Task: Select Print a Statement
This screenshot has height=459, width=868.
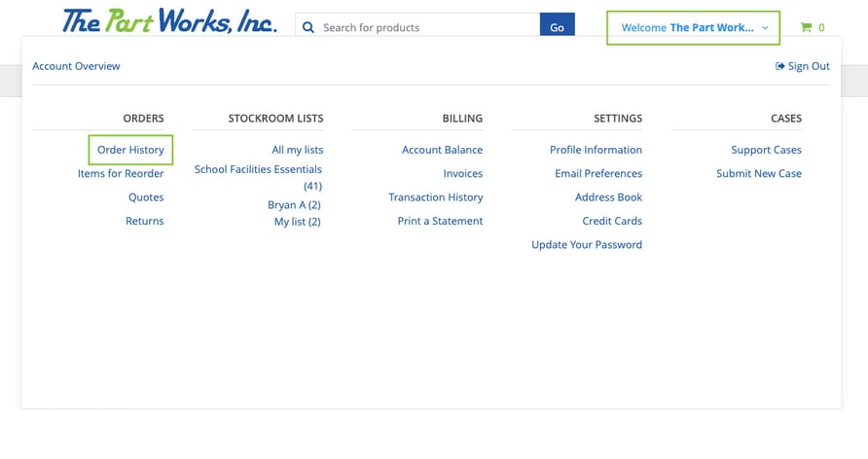Action: coord(440,221)
